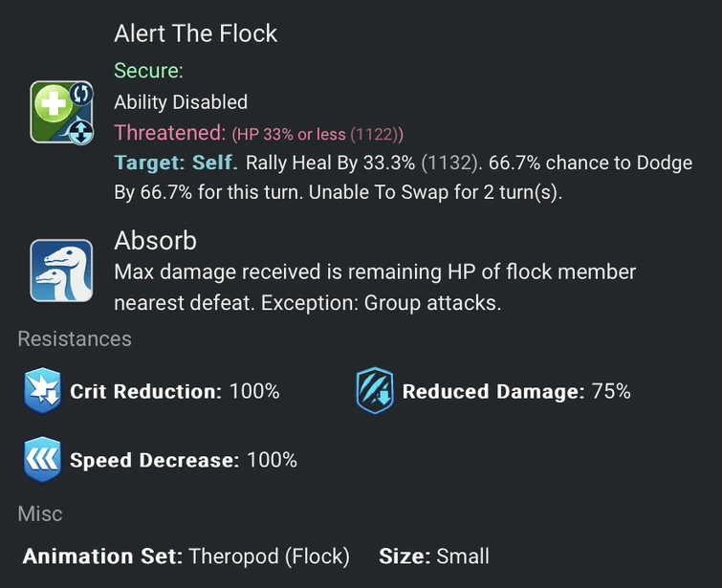Tap the Speed Decrease resistance icon
The width and height of the screenshot is (722, 588).
pos(41,460)
